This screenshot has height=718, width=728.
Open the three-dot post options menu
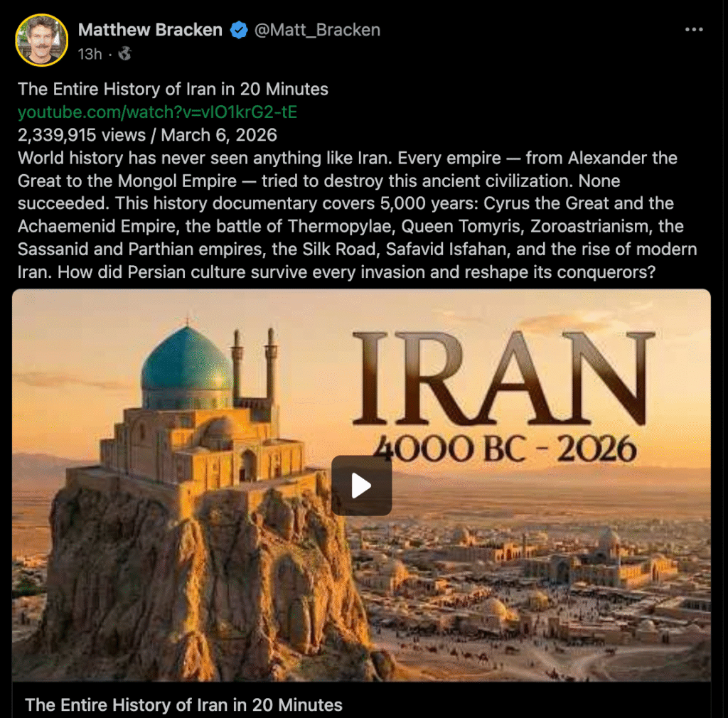click(694, 30)
